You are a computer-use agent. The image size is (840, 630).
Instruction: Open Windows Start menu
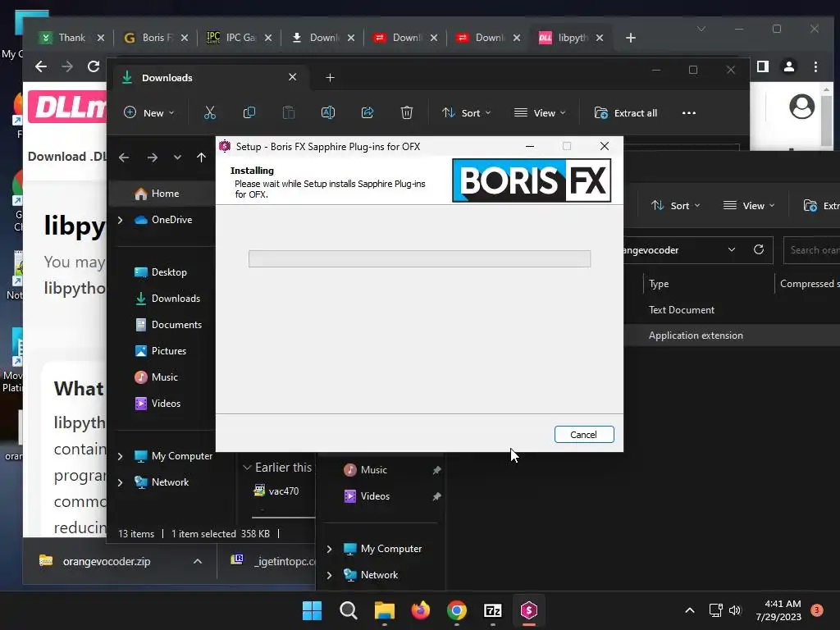point(312,610)
